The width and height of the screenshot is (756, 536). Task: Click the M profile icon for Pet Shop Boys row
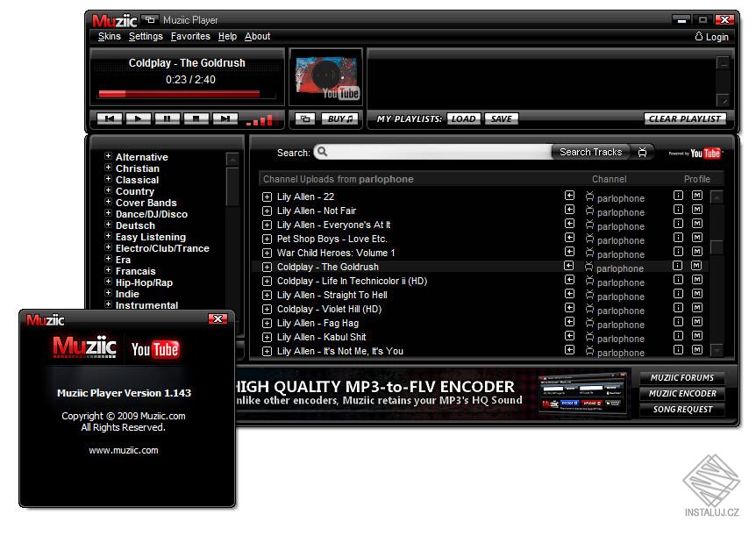tap(696, 238)
